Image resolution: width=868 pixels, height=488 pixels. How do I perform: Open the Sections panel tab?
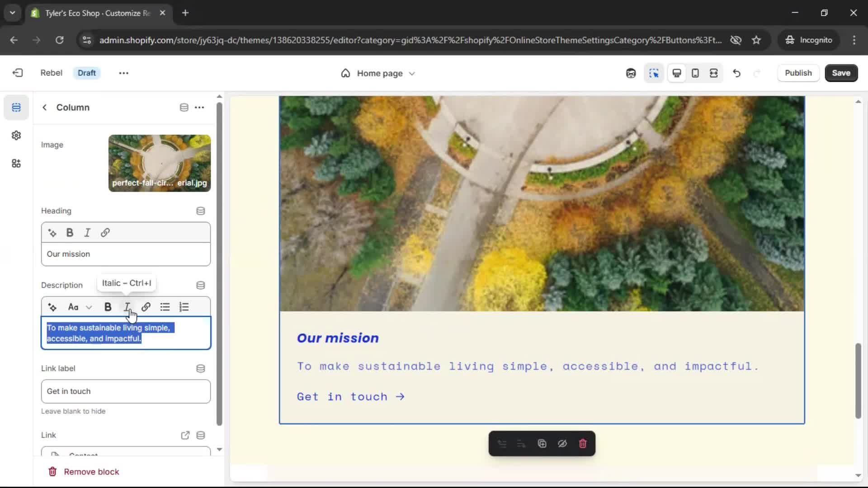tap(16, 107)
